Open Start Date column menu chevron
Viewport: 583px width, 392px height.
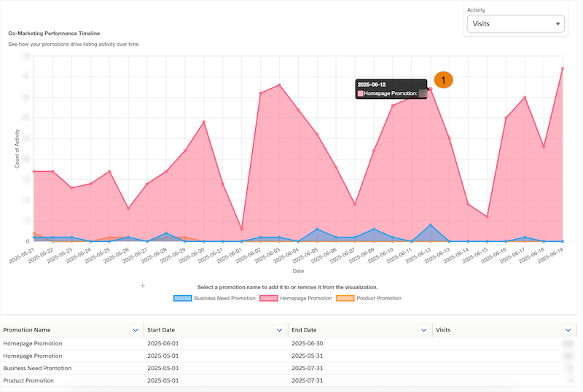(x=280, y=330)
